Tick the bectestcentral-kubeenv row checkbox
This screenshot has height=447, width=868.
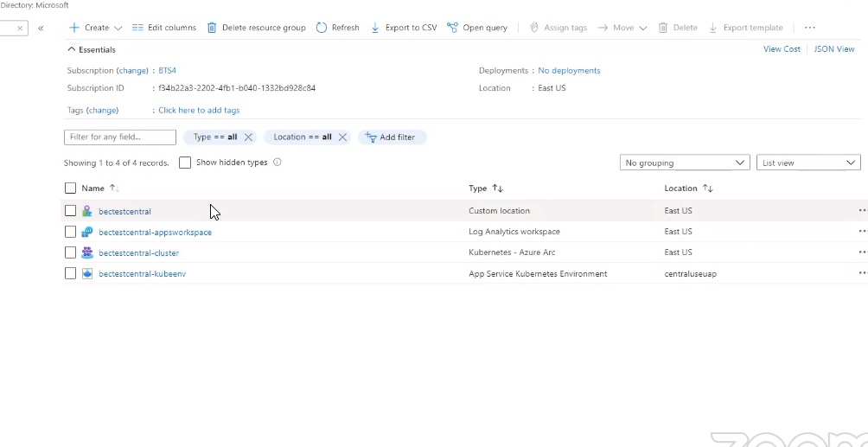70,273
